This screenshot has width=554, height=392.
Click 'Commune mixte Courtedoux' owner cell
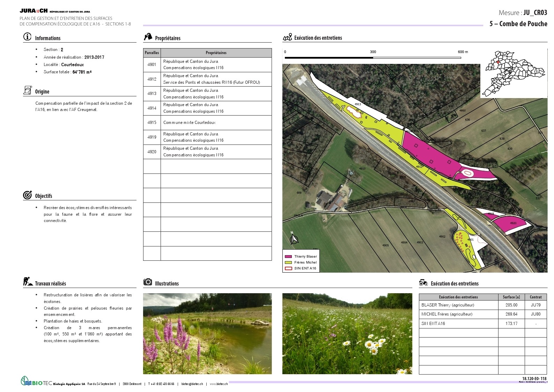[216, 123]
